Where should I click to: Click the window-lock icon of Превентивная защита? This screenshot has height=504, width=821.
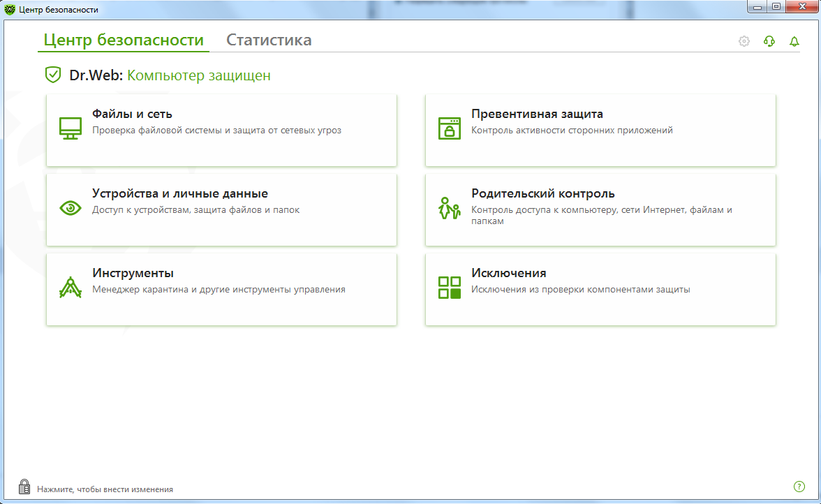(x=450, y=128)
